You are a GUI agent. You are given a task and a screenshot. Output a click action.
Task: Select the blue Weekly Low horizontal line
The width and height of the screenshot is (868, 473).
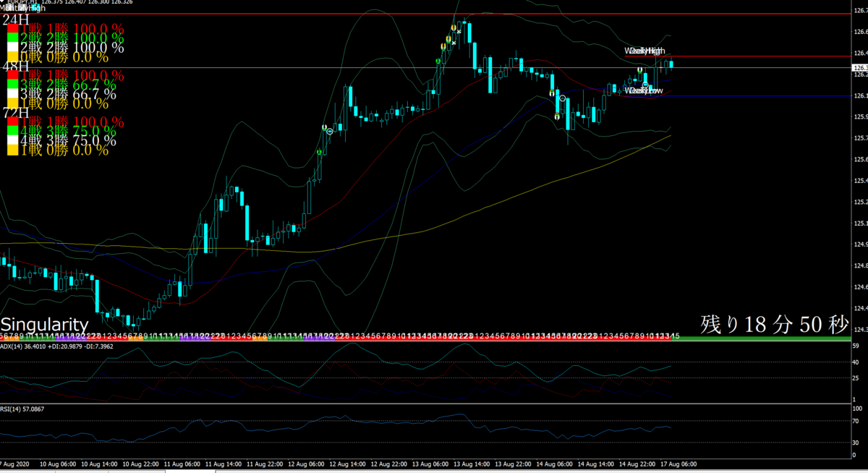(738, 95)
